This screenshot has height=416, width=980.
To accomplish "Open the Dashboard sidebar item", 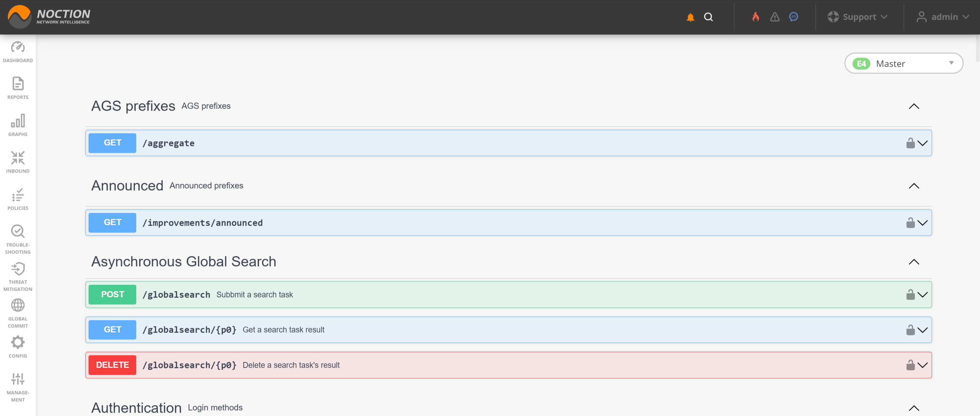I will pyautogui.click(x=18, y=52).
